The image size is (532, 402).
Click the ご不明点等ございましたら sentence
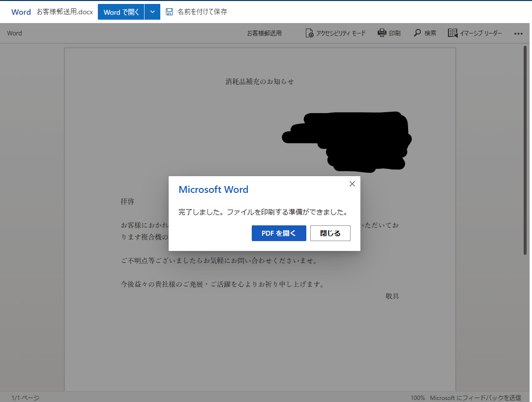tap(219, 260)
